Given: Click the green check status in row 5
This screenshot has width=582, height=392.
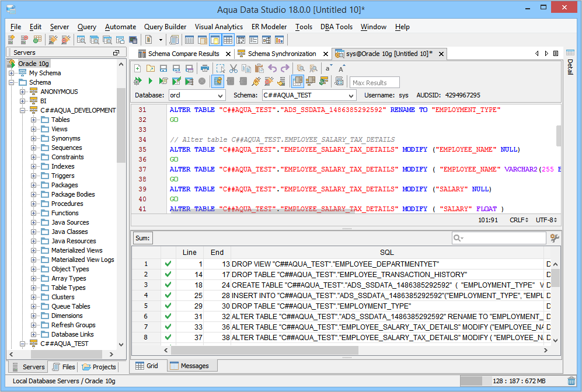Looking at the screenshot, I should coord(168,306).
